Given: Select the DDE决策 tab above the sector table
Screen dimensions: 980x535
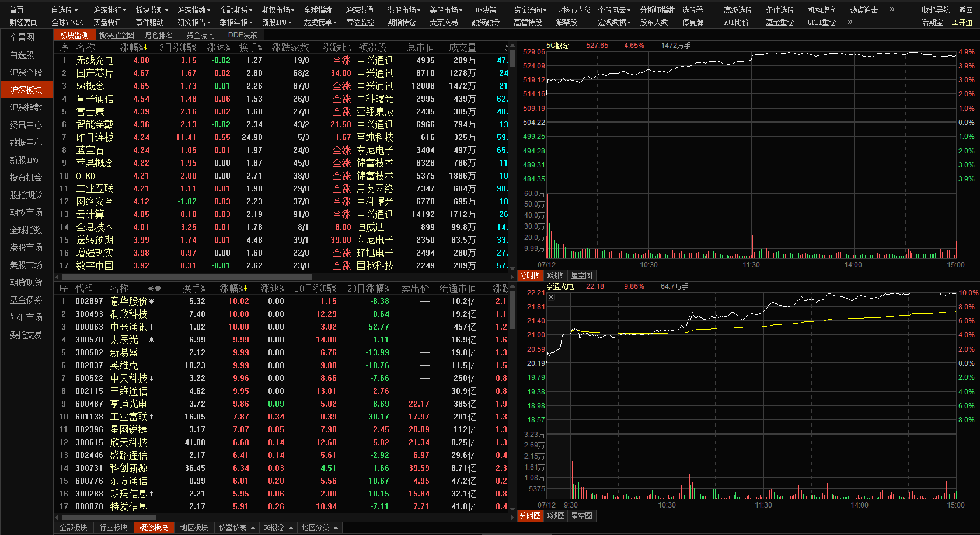Looking at the screenshot, I should tap(243, 35).
